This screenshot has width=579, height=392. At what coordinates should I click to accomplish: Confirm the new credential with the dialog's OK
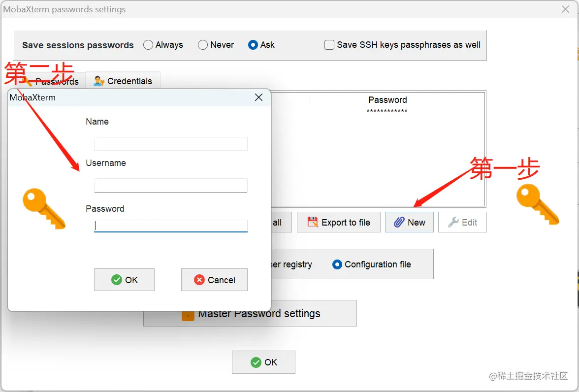124,280
